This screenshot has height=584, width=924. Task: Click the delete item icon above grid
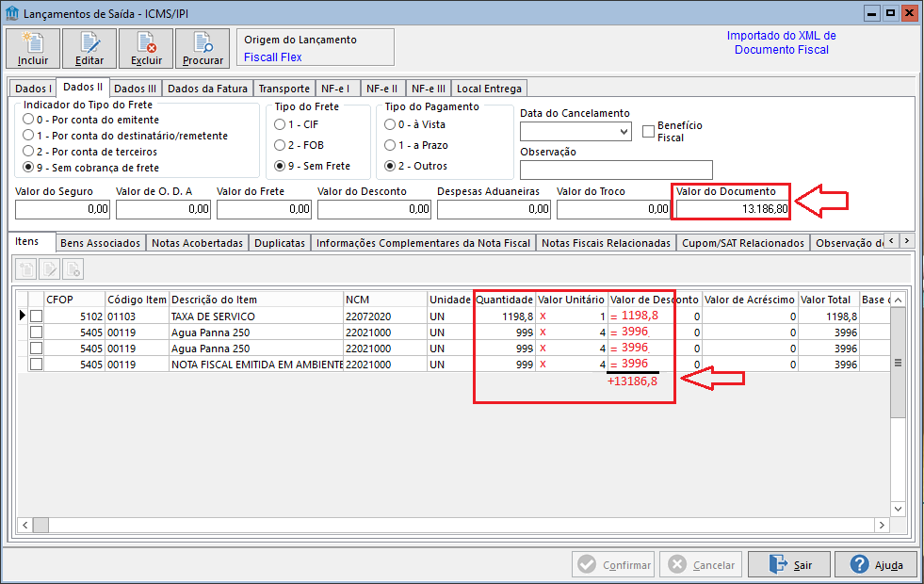[x=73, y=269]
